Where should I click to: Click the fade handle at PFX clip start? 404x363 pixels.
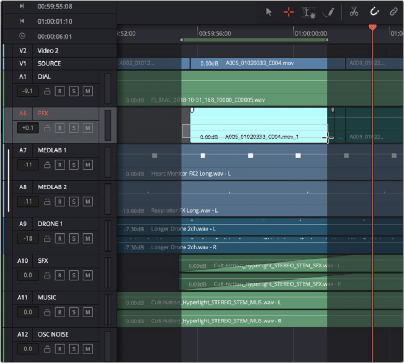click(x=192, y=110)
